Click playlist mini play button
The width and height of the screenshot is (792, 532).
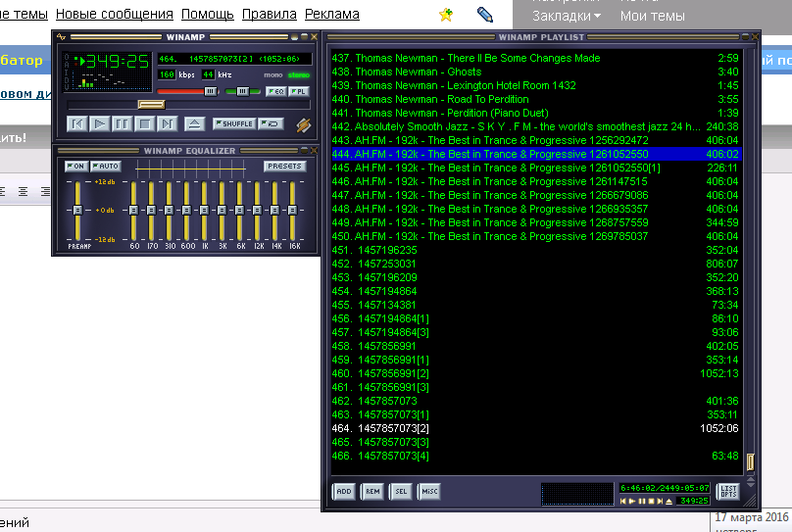click(631, 502)
